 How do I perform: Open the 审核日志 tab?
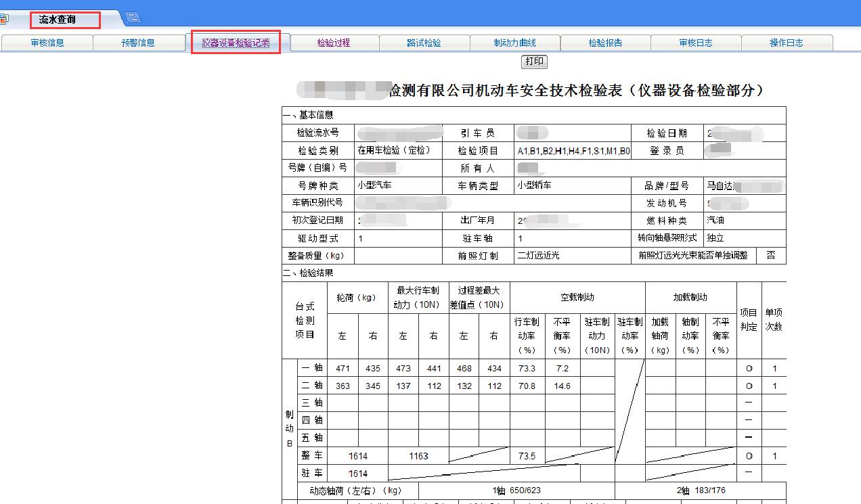[x=696, y=43]
